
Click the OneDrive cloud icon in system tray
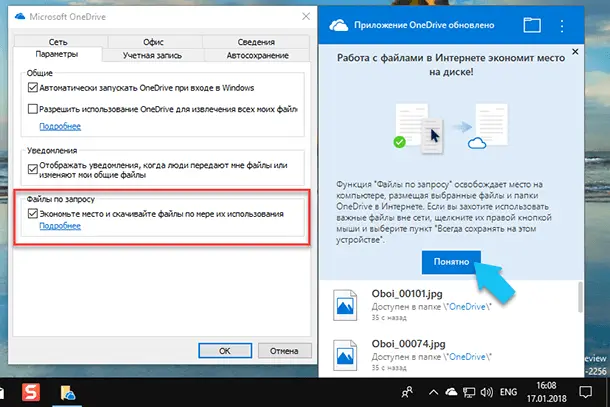(456, 390)
